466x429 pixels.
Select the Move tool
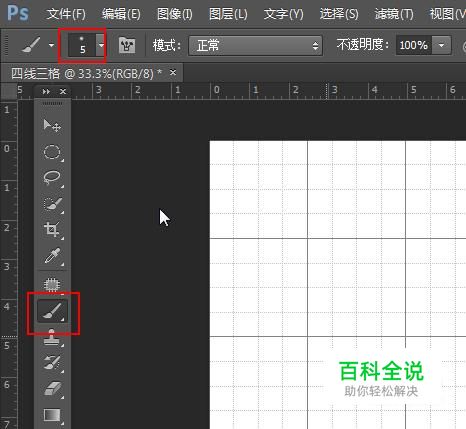click(52, 126)
